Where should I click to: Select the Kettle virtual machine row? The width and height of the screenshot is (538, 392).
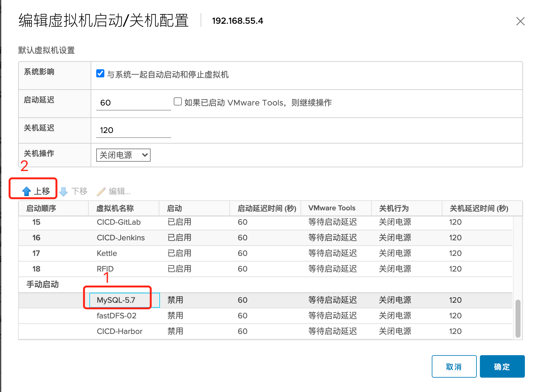107,253
